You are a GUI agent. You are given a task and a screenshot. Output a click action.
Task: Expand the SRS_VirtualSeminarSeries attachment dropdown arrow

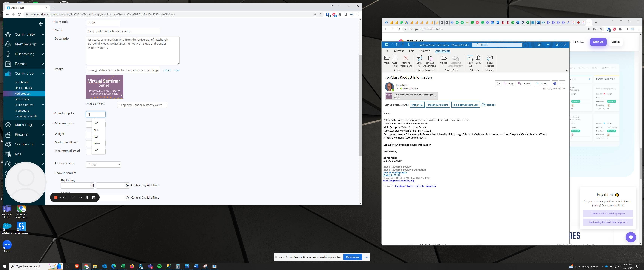pos(436,96)
